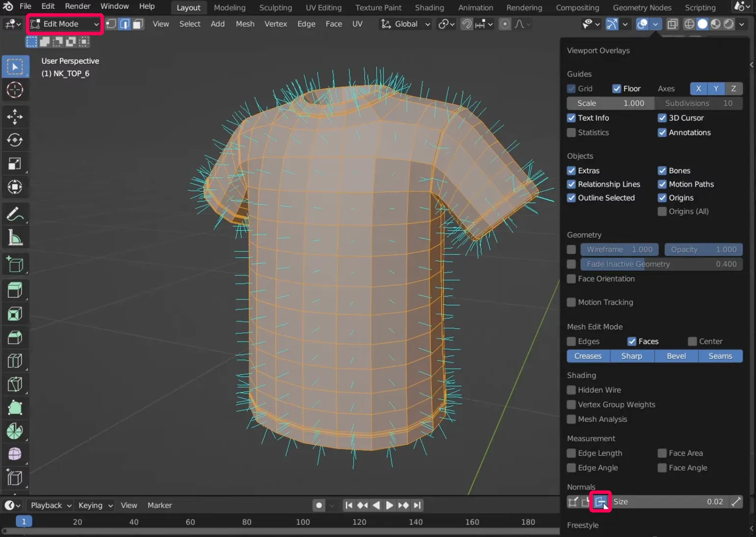Click the normals Size field
This screenshot has width=756, height=537.
pyautogui.click(x=669, y=502)
